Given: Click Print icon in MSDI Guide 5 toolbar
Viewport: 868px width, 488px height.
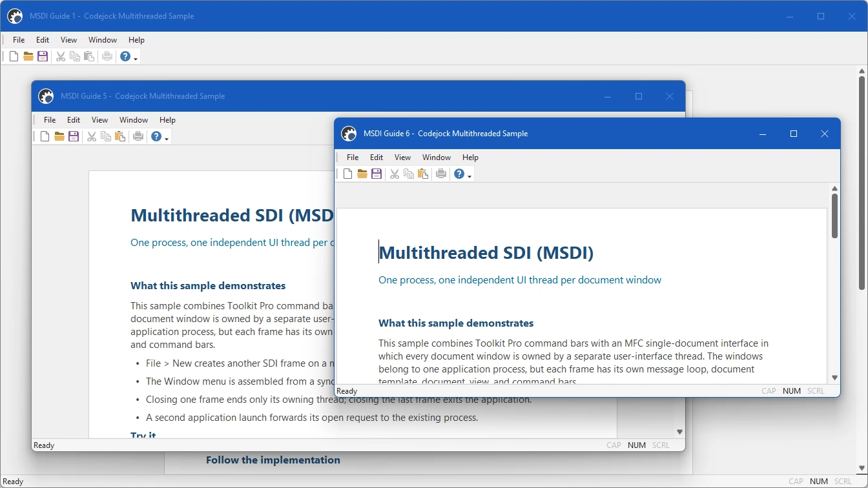Looking at the screenshot, I should [138, 136].
